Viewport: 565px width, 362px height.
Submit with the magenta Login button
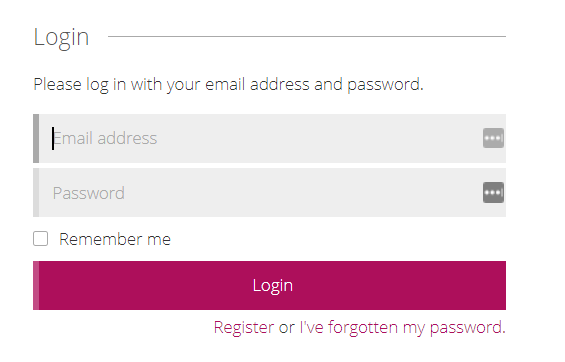pyautogui.click(x=270, y=285)
